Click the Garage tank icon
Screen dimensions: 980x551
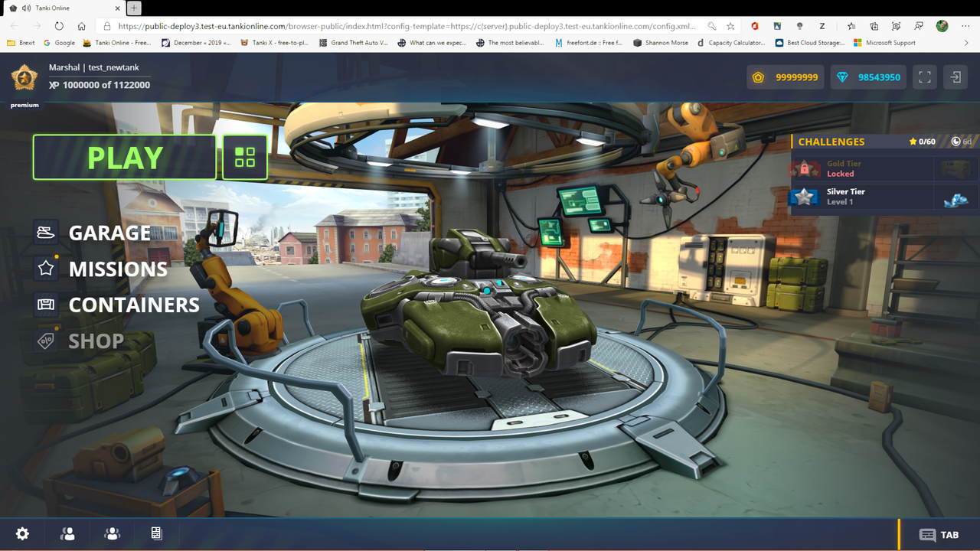click(x=46, y=232)
